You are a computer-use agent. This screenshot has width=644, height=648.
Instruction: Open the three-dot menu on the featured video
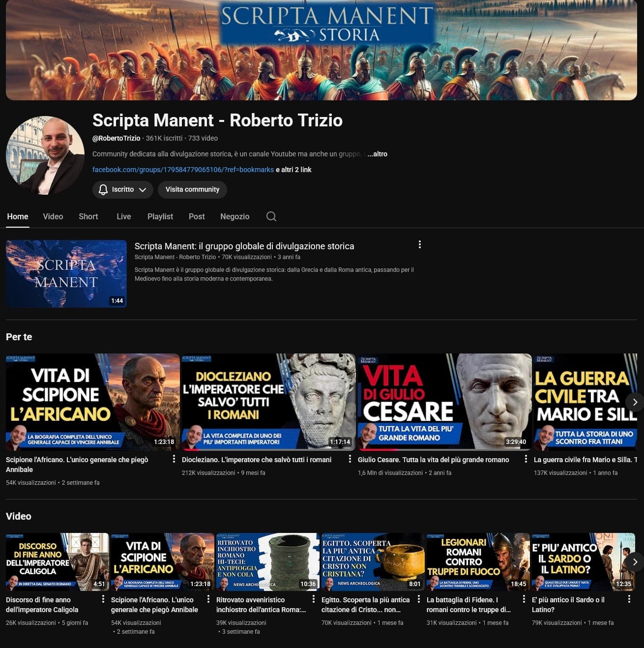coord(420,244)
